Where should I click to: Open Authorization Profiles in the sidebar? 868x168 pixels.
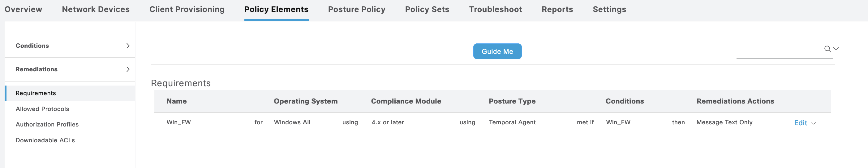pyautogui.click(x=47, y=125)
